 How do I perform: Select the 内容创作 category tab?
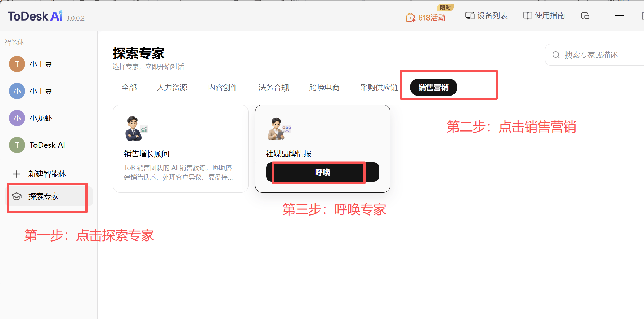pos(223,88)
